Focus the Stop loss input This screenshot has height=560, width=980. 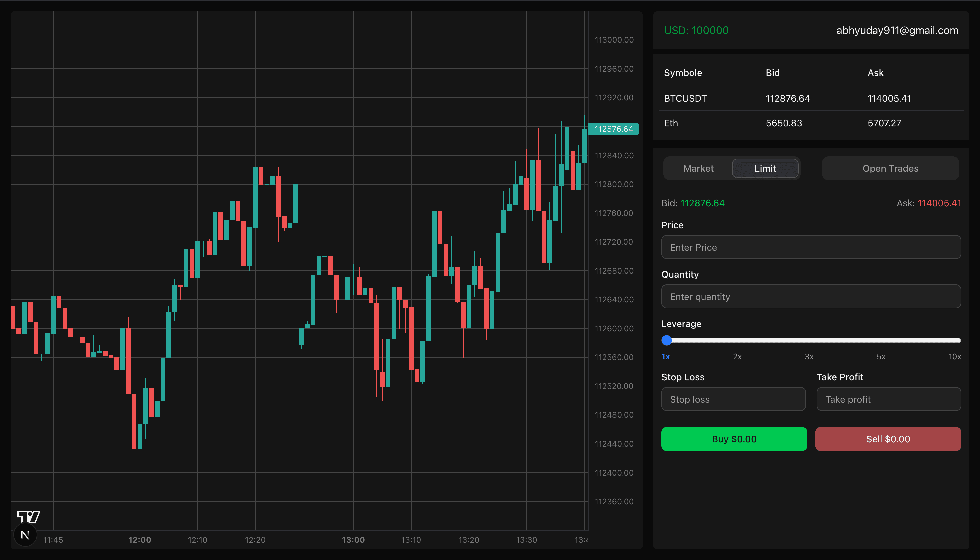733,399
